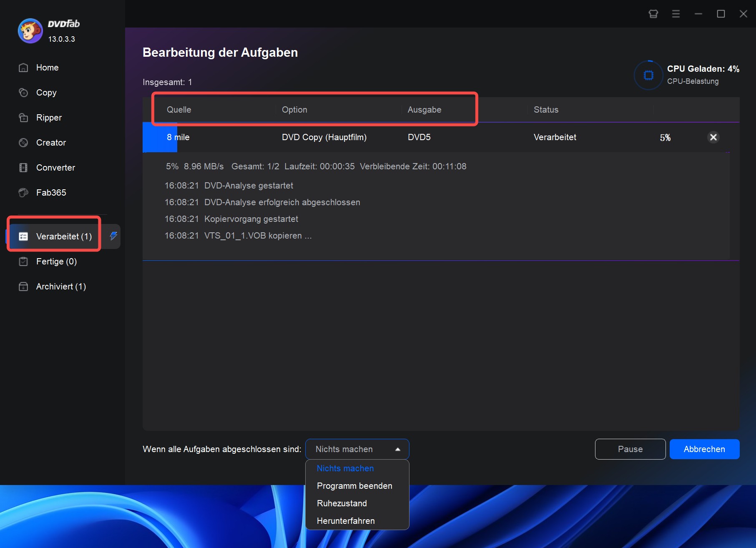Click the CPU chip indicator icon

click(x=648, y=75)
